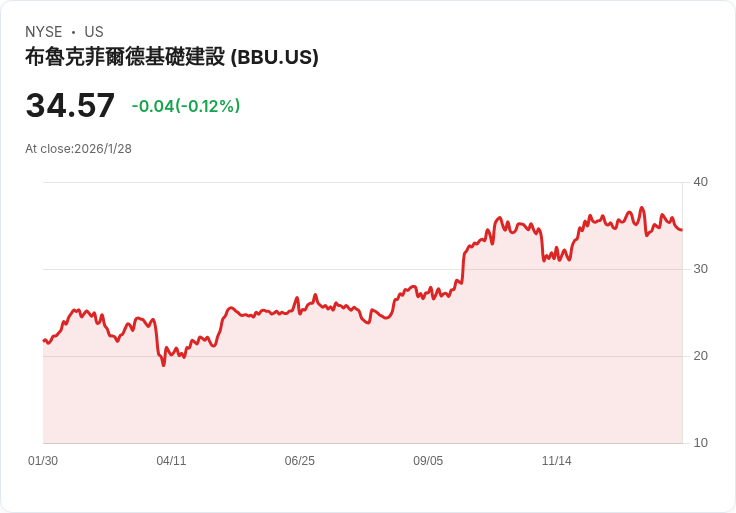Click the NYSE exchange label

(x=43, y=32)
